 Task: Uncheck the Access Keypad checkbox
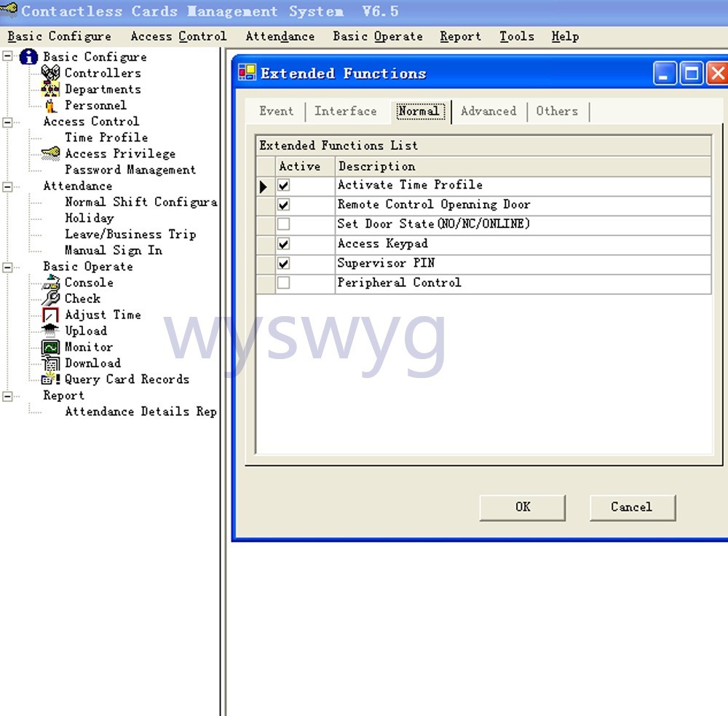[283, 244]
